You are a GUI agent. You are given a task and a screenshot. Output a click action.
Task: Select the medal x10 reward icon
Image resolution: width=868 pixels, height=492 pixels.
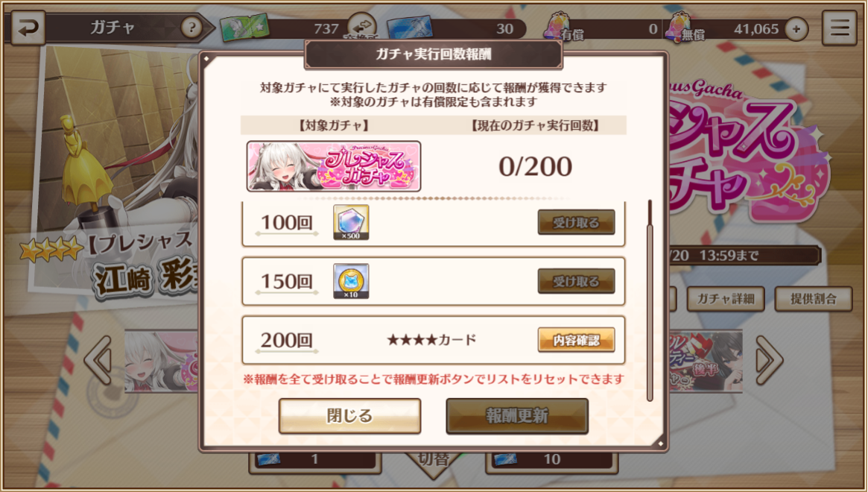351,281
